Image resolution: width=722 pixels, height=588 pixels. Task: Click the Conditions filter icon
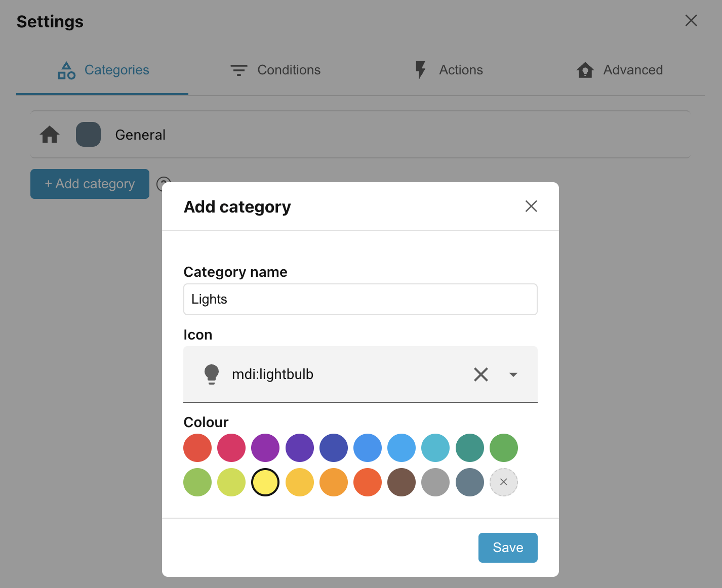(239, 70)
